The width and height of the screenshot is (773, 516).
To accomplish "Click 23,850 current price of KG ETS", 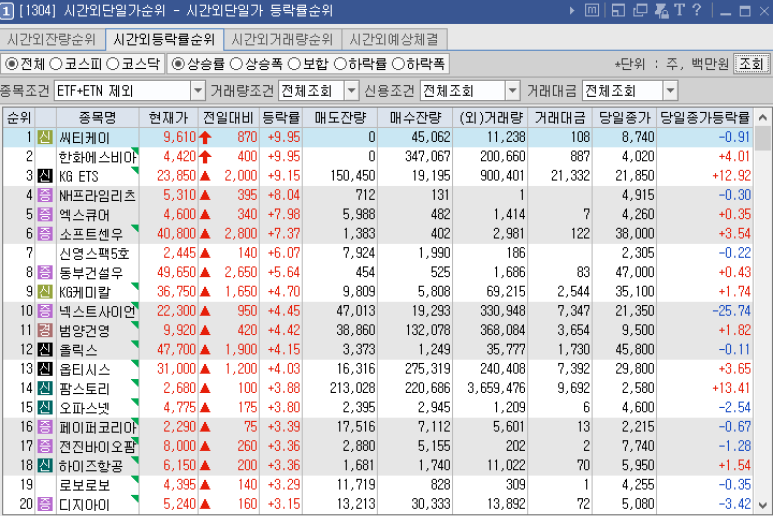I will [x=176, y=176].
